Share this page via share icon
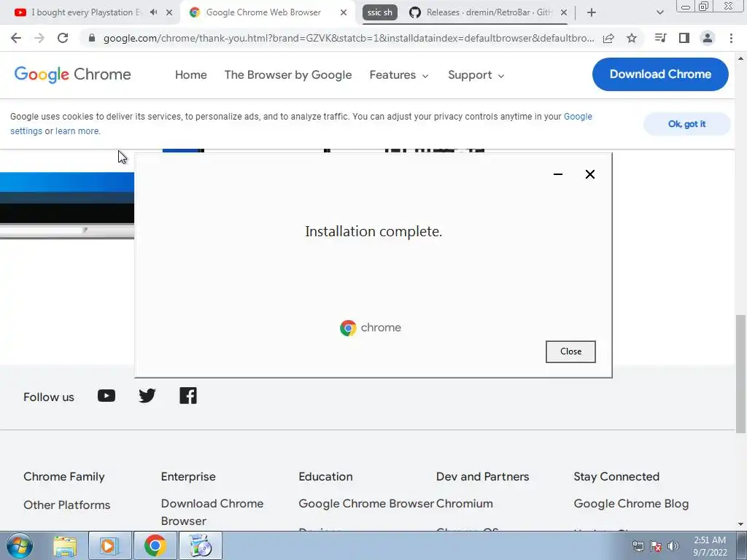This screenshot has width=747, height=560. pyautogui.click(x=608, y=38)
